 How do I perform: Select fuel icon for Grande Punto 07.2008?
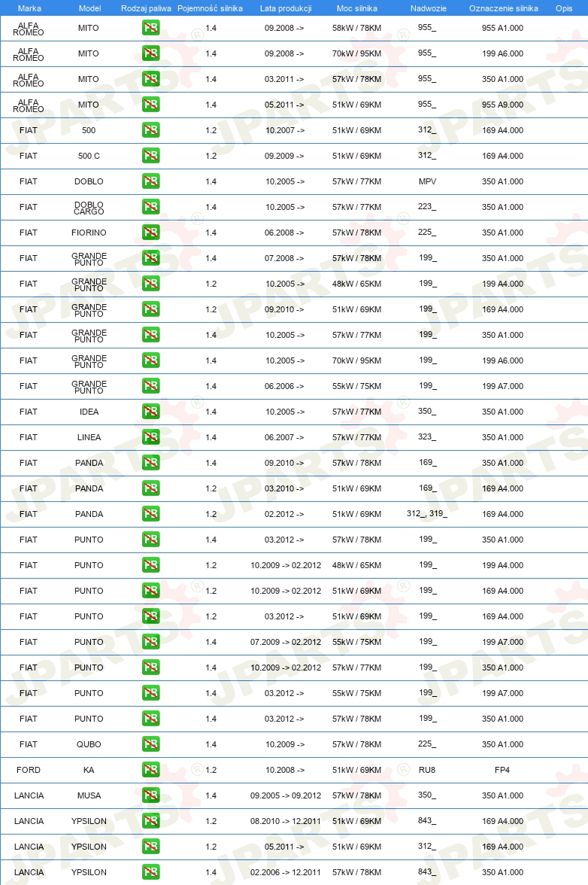coord(150,258)
